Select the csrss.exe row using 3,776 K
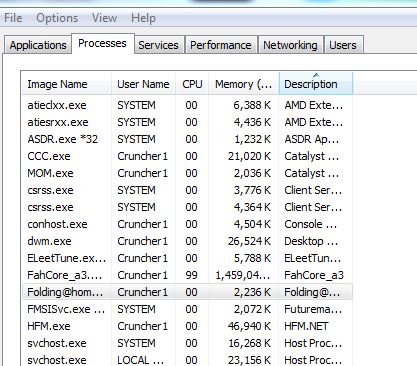Screen dimensions: 417x366 point(187,190)
